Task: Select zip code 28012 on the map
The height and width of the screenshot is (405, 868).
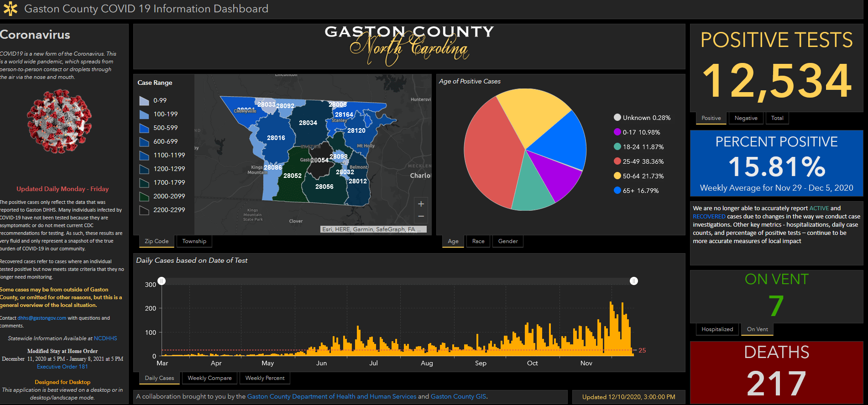Action: click(x=358, y=181)
